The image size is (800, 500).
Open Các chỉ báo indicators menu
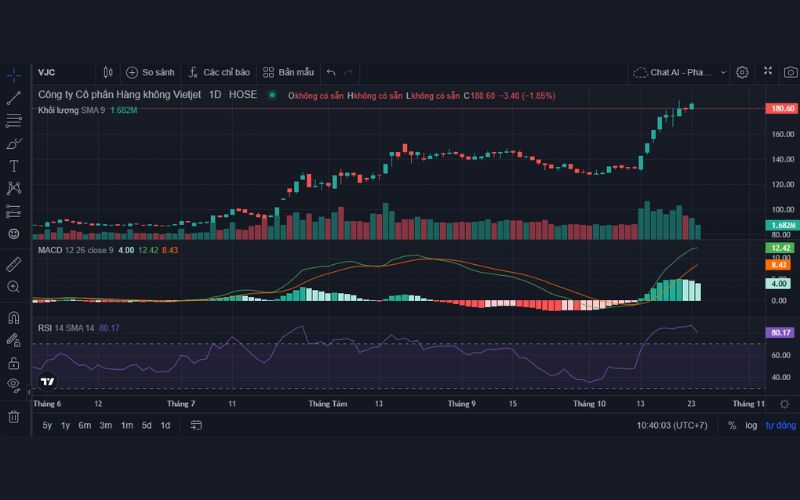point(218,72)
